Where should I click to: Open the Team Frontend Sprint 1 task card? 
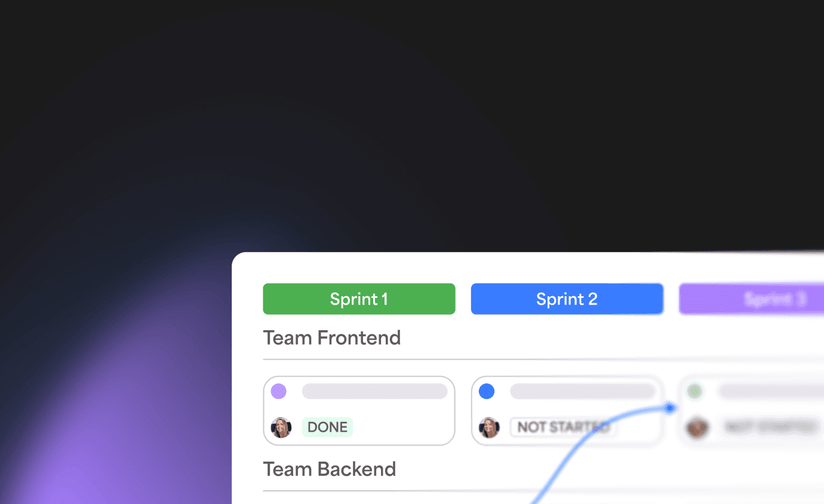click(359, 411)
